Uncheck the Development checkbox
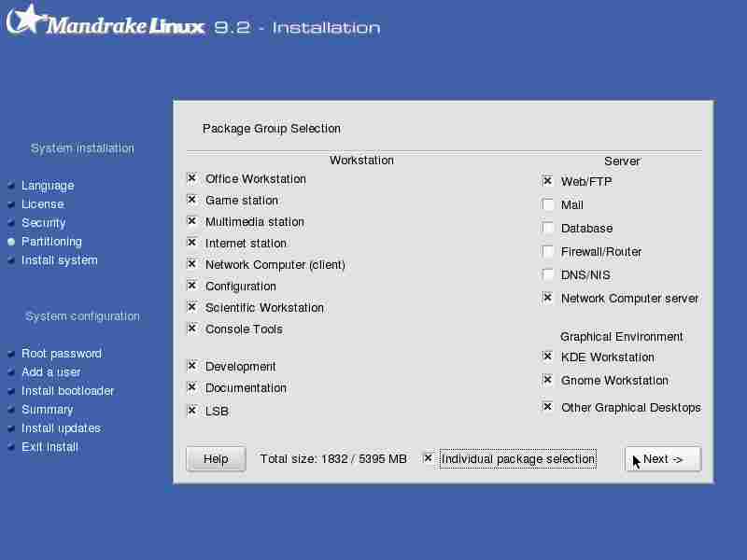The width and height of the screenshot is (747, 560). pos(192,366)
